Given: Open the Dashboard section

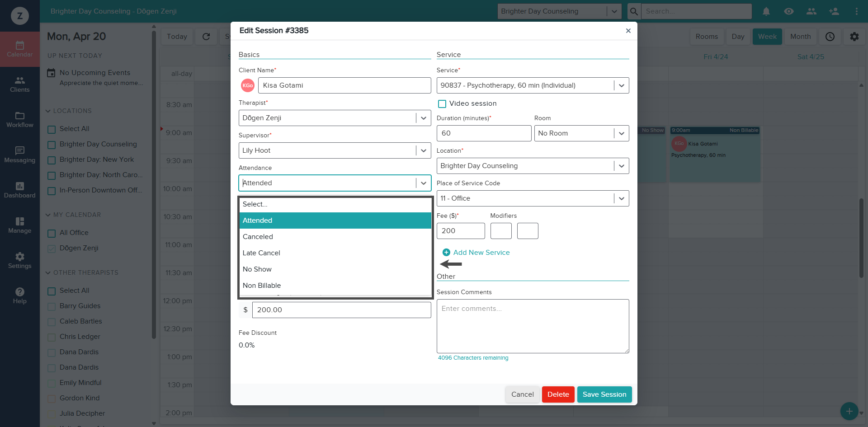Looking at the screenshot, I should tap(20, 190).
